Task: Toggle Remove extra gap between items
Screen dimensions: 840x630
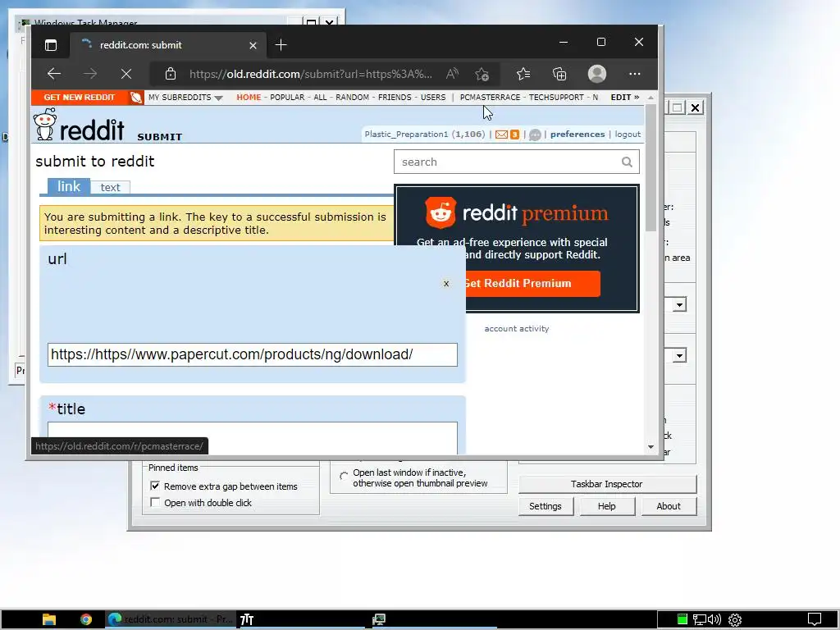Action: 155,486
